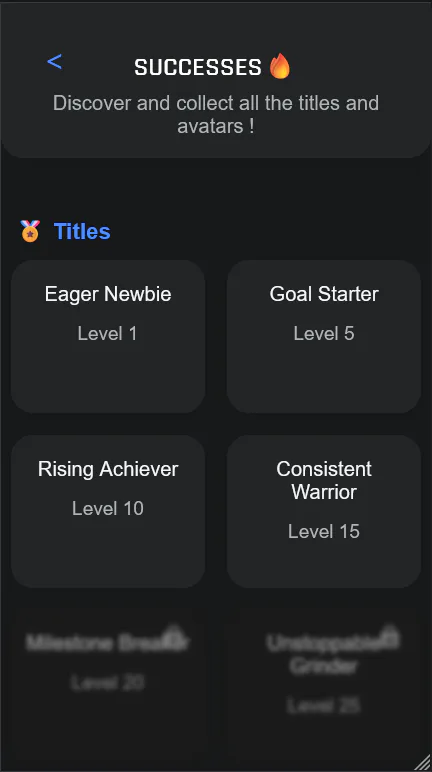This screenshot has height=772, width=432.
Task: Click the fire emoji beside SUCCESSES
Action: pyautogui.click(x=280, y=66)
